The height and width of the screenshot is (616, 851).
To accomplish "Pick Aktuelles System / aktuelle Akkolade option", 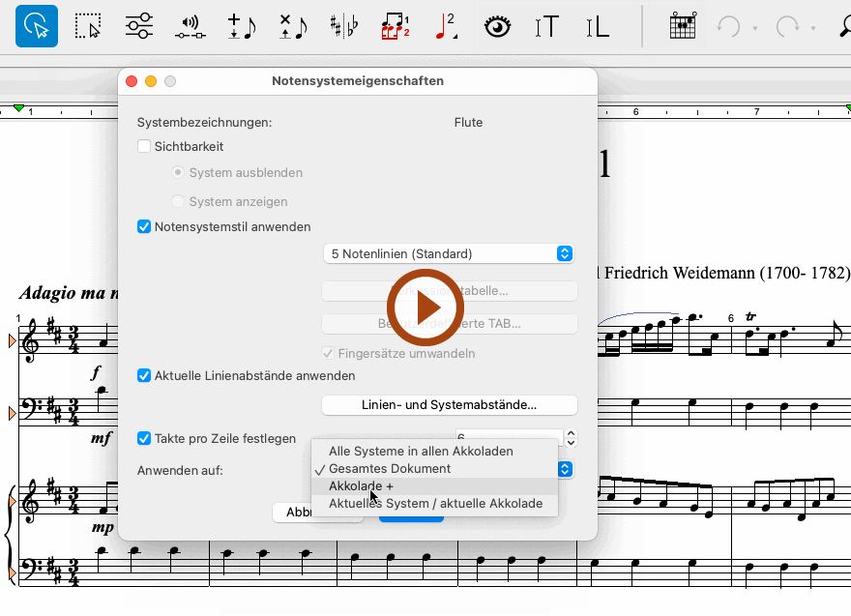I will [435, 504].
